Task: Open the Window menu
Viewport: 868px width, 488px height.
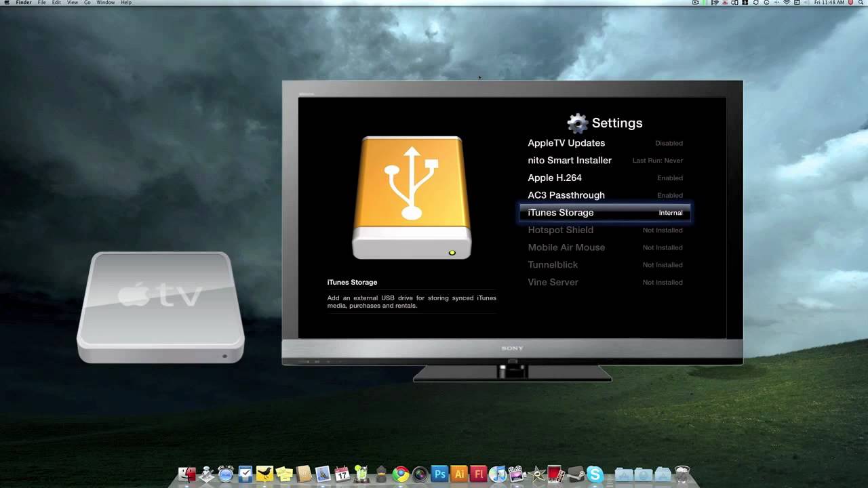Action: [x=106, y=3]
